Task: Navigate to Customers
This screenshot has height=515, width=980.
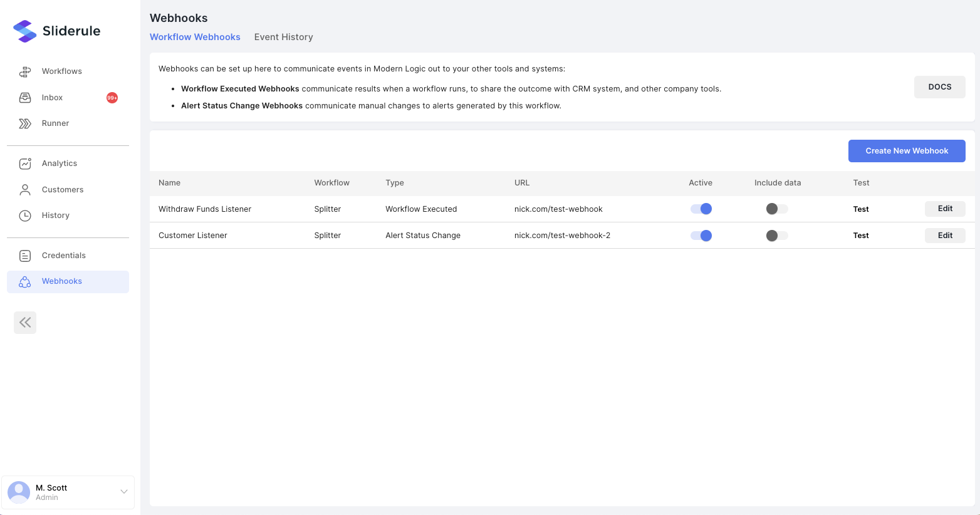Action: tap(68, 190)
